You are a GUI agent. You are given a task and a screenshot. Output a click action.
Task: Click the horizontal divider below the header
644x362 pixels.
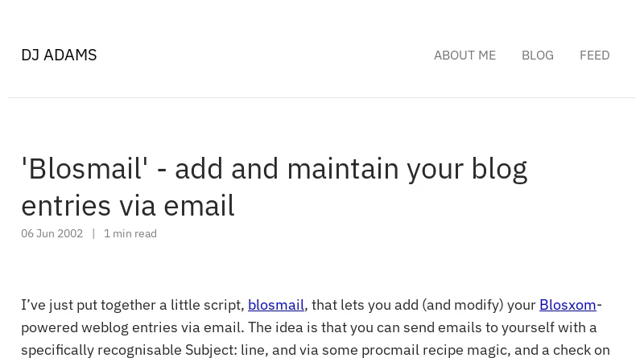(322, 98)
